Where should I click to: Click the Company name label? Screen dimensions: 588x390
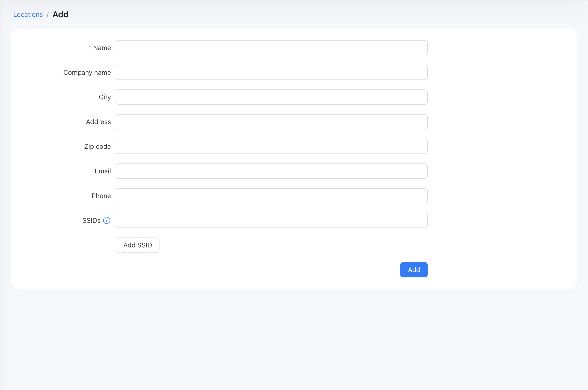coord(87,72)
